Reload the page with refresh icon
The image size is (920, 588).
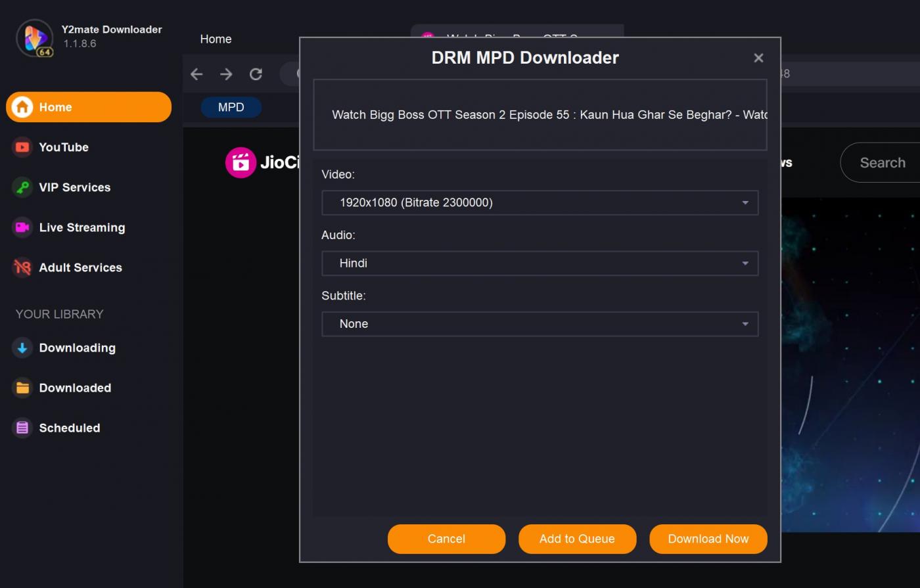click(x=256, y=74)
